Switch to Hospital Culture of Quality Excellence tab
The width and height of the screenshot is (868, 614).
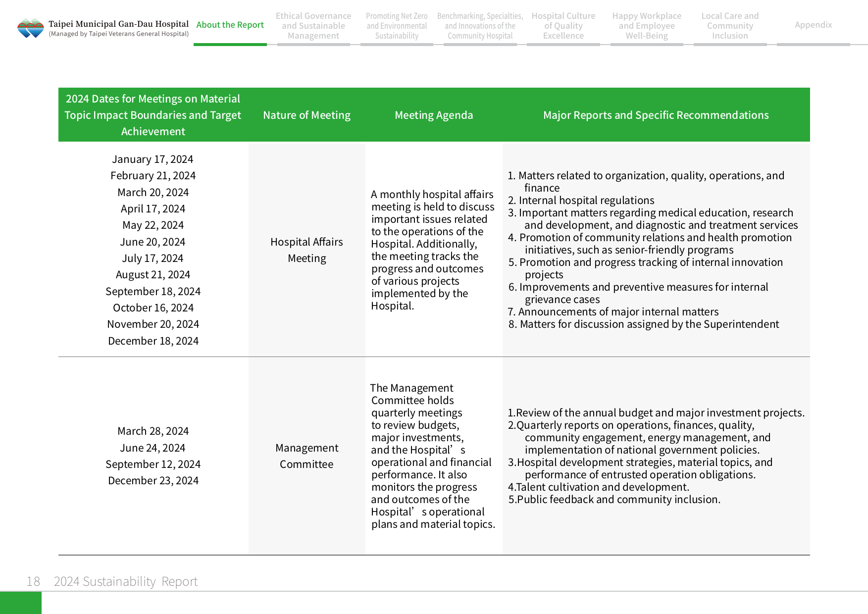pyautogui.click(x=563, y=26)
